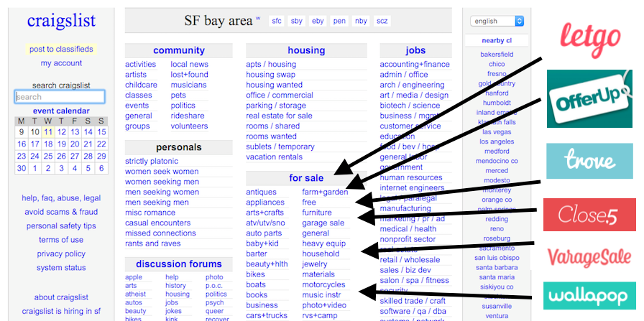644x321 pixels.
Task: Browse sublets / temporary housing
Action: [x=280, y=146]
